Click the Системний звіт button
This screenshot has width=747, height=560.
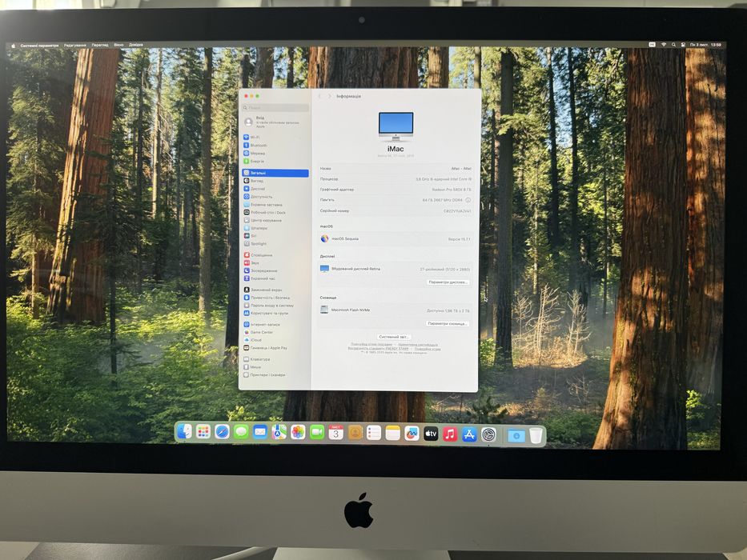[394, 337]
